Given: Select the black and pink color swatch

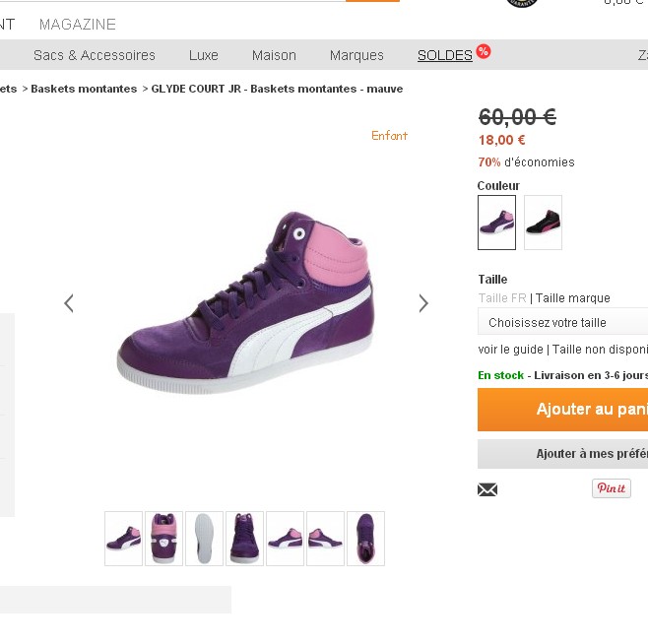Looking at the screenshot, I should tap(543, 222).
